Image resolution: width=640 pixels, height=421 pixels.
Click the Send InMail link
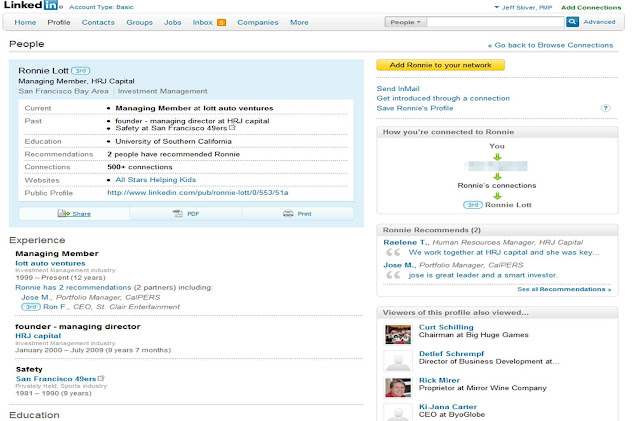(398, 89)
